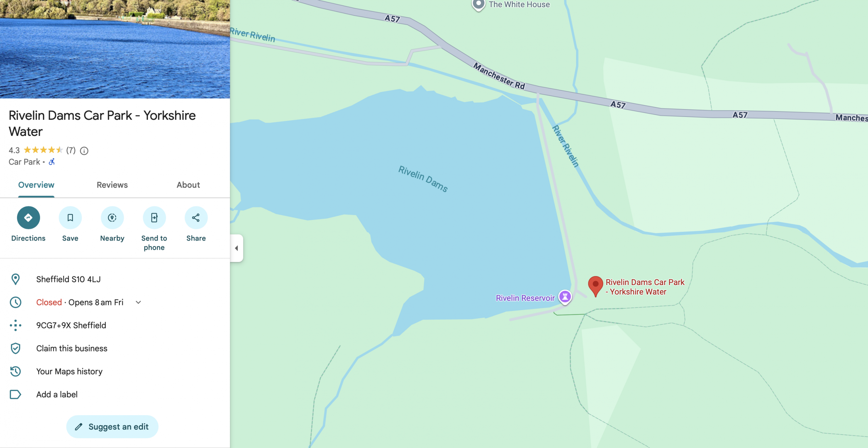Open the About tab
Screen dimensions: 868x448
pyautogui.click(x=188, y=185)
